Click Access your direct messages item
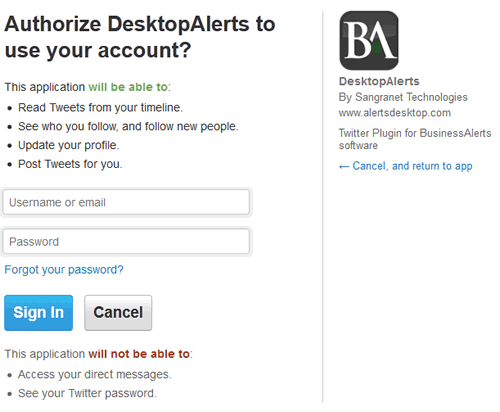 95,374
